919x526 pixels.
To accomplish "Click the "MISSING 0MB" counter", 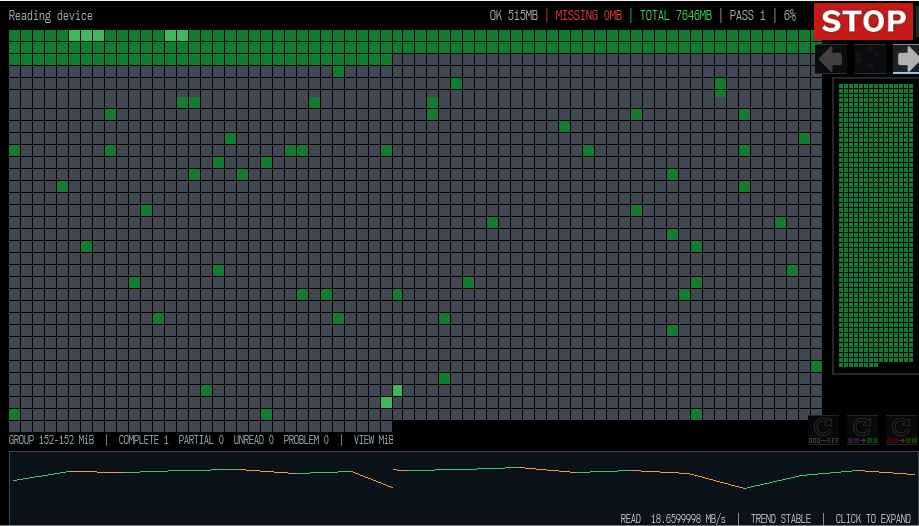I will 588,15.
